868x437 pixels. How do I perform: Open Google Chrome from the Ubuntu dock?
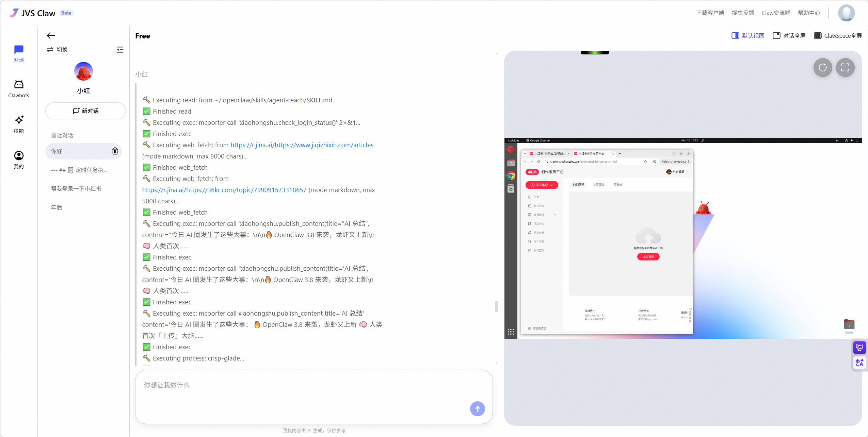511,175
